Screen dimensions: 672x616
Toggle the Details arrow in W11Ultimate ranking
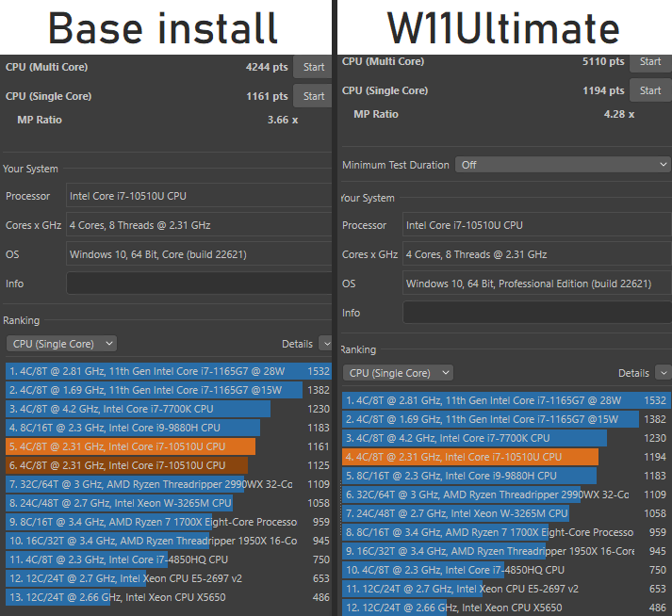663,373
